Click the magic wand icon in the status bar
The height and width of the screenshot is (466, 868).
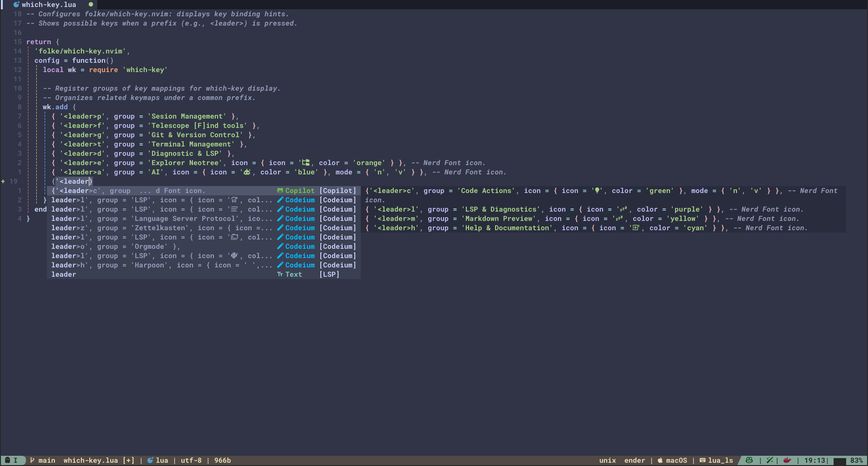click(770, 460)
